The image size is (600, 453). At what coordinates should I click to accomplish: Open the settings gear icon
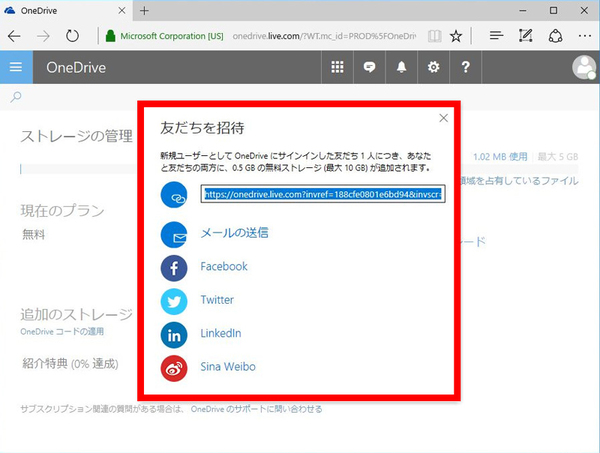(x=434, y=67)
